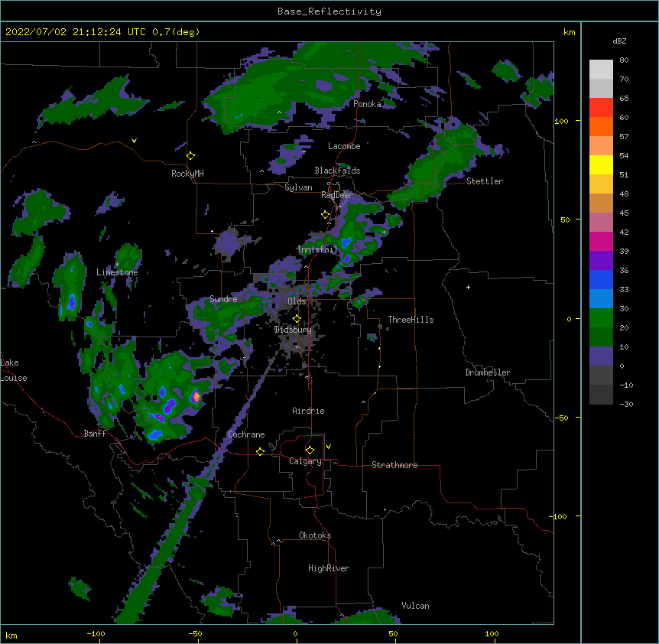Viewport: 659px width, 644px height.
Task: Click the red 60–65 dBZ legend swatch
Action: pos(601,108)
